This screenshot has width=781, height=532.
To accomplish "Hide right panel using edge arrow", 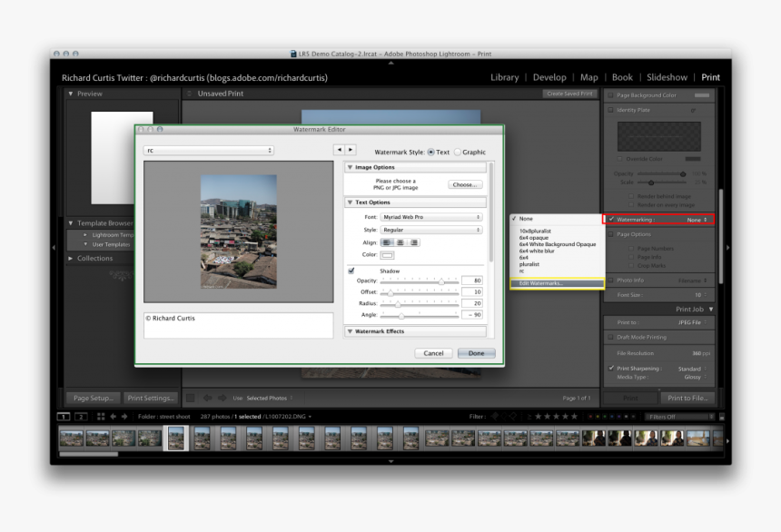I will 727,247.
